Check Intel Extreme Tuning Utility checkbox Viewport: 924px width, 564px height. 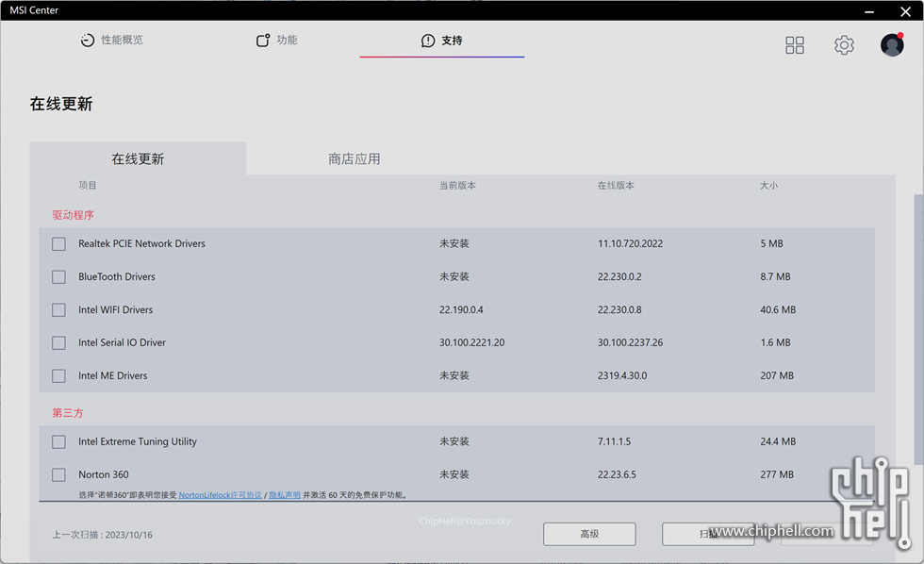click(x=58, y=441)
